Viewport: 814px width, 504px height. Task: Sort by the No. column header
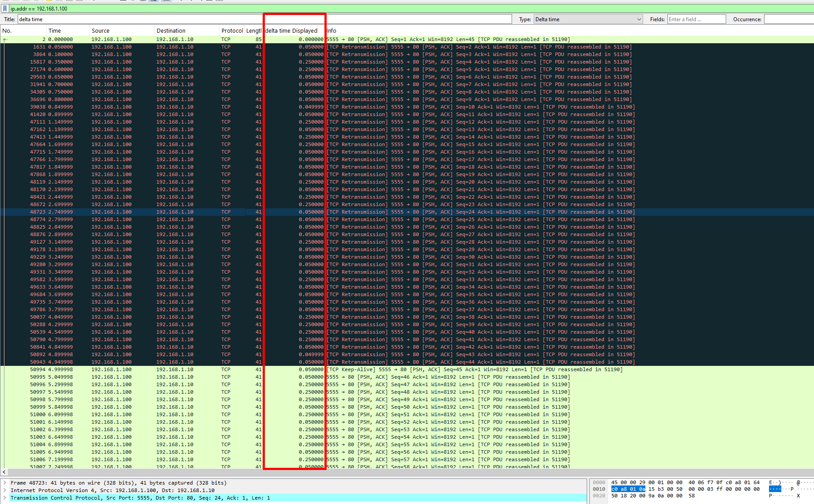[x=23, y=30]
